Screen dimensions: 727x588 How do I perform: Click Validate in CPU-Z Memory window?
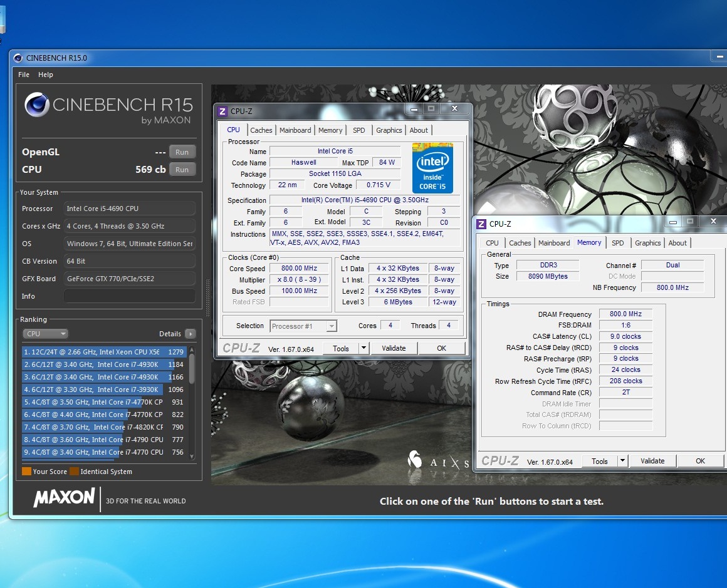(652, 461)
